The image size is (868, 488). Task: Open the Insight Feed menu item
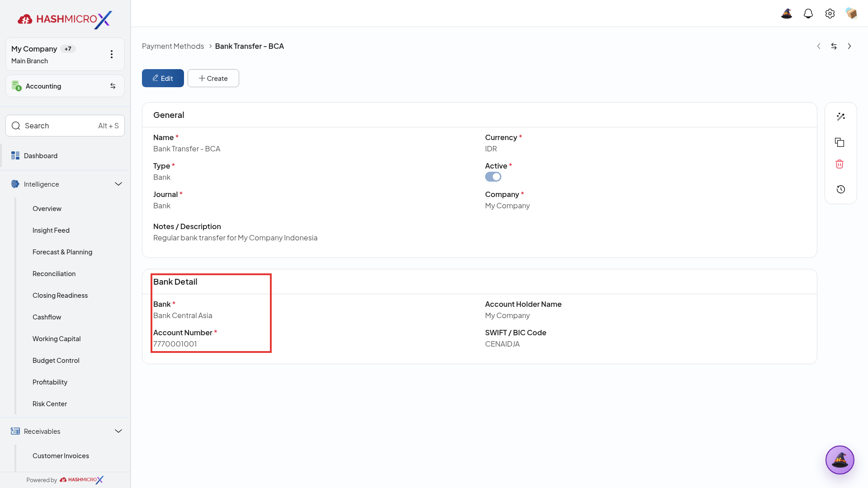(x=51, y=230)
